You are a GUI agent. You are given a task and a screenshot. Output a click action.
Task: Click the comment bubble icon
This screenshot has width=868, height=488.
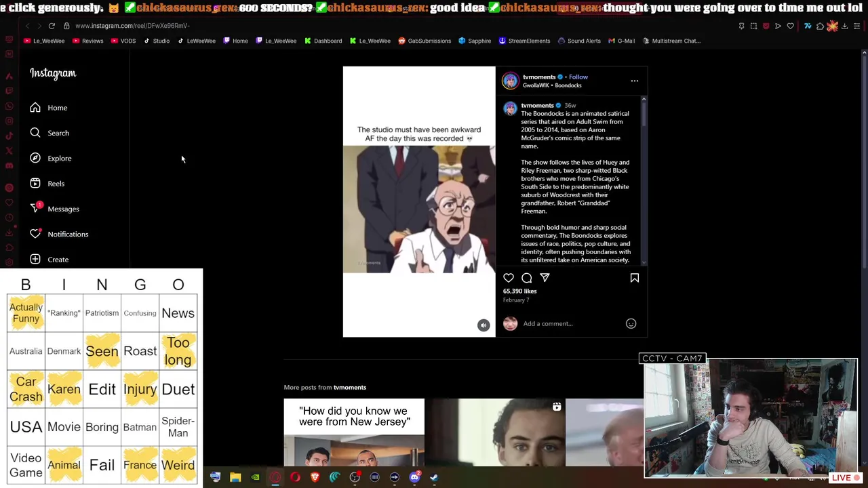(x=527, y=278)
